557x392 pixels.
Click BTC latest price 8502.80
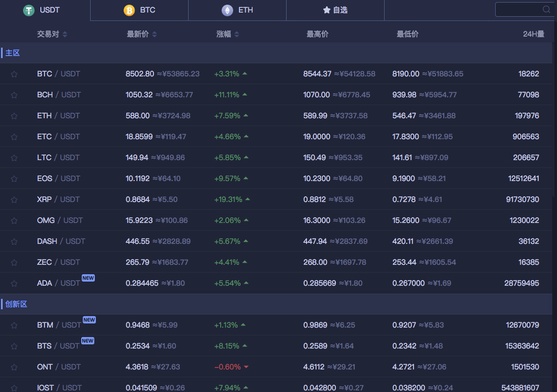pyautogui.click(x=140, y=74)
